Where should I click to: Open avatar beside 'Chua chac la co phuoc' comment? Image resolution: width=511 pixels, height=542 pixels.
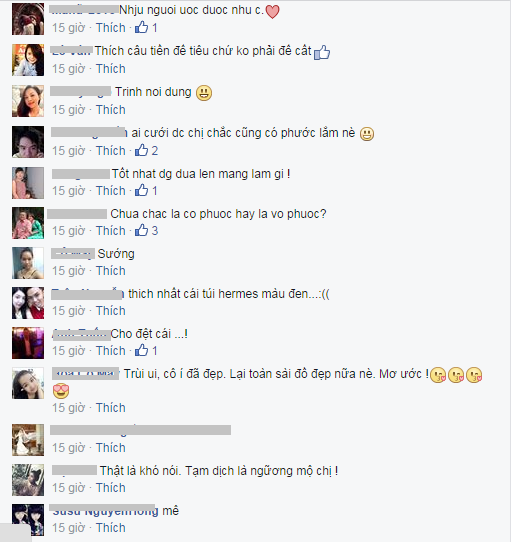coord(28,223)
